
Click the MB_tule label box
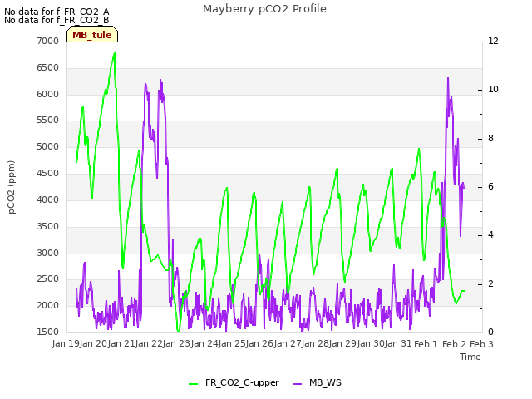point(92,34)
